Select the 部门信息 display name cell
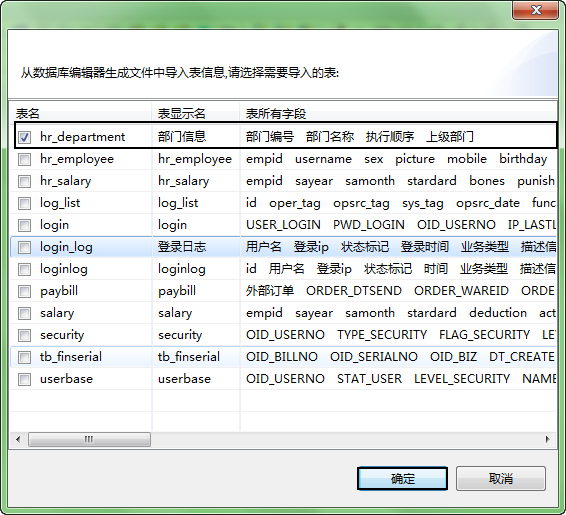 [x=182, y=137]
